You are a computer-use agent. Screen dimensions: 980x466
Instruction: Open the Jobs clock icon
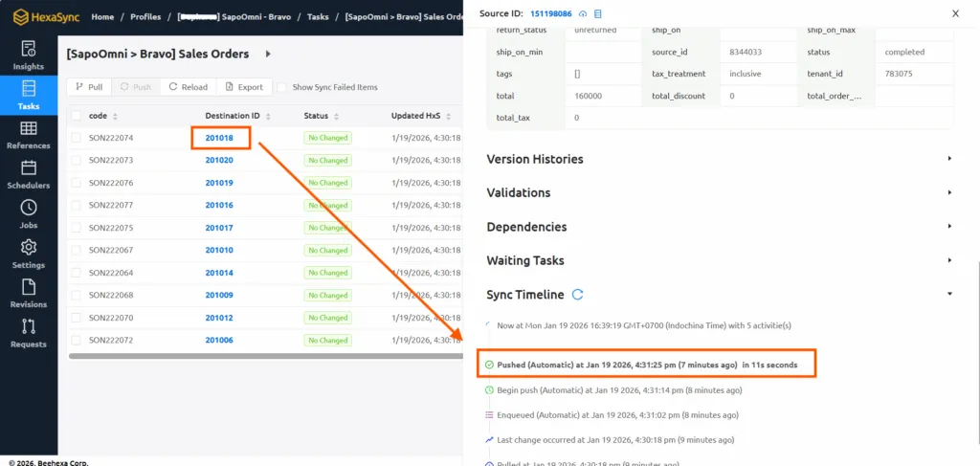tap(28, 208)
